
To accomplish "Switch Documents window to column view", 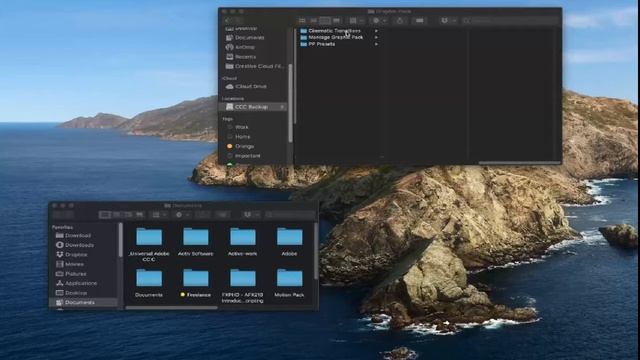I will [128, 215].
